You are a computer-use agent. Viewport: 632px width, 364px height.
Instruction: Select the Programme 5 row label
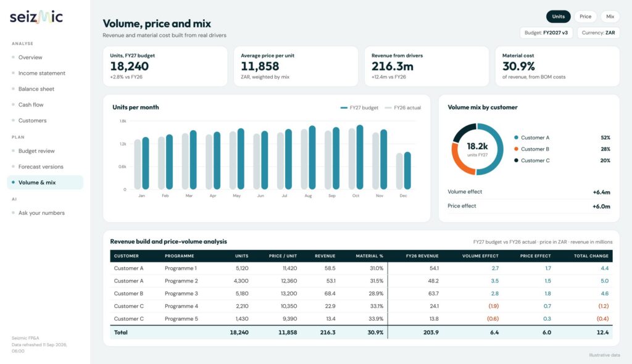pos(181,318)
